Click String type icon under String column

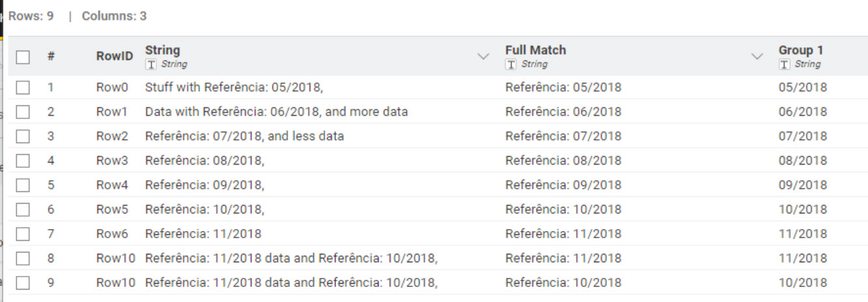click(x=151, y=64)
